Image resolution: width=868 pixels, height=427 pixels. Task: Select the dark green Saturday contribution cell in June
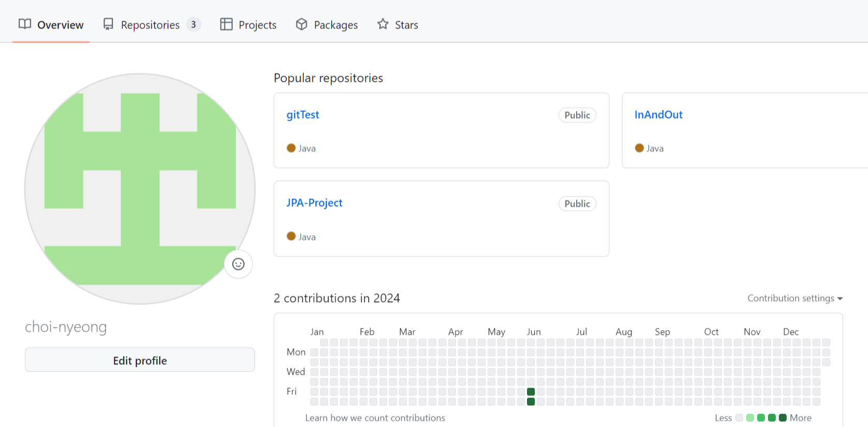point(531,402)
